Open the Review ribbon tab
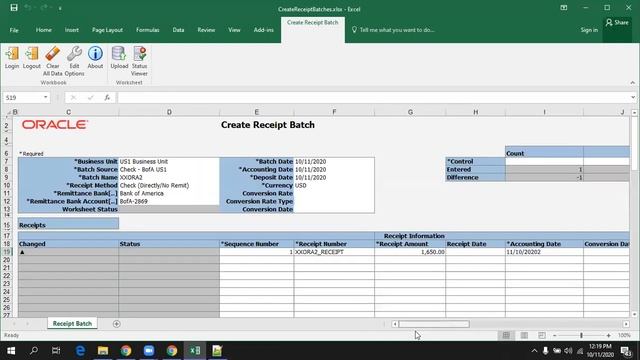Screen dimensions: 640x360 tap(206, 30)
